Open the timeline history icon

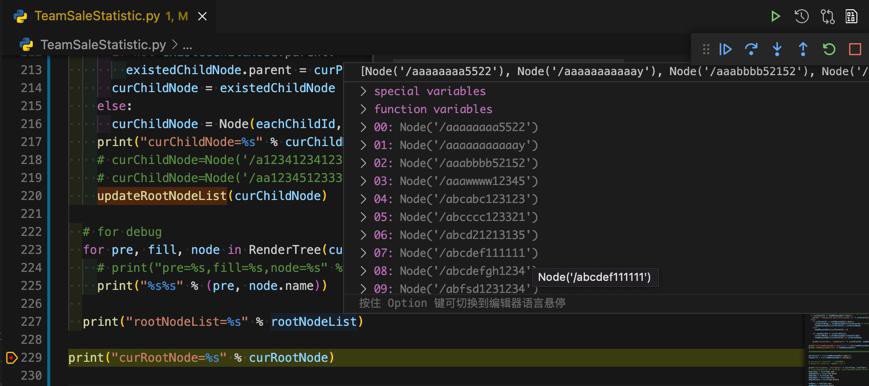(x=802, y=17)
